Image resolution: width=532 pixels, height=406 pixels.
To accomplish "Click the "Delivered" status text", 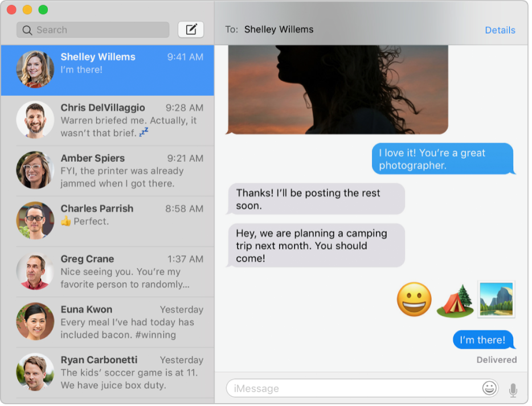I will 496,359.
